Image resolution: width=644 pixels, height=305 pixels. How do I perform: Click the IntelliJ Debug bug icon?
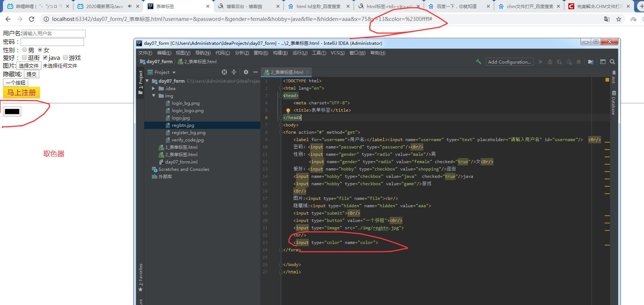pos(550,62)
